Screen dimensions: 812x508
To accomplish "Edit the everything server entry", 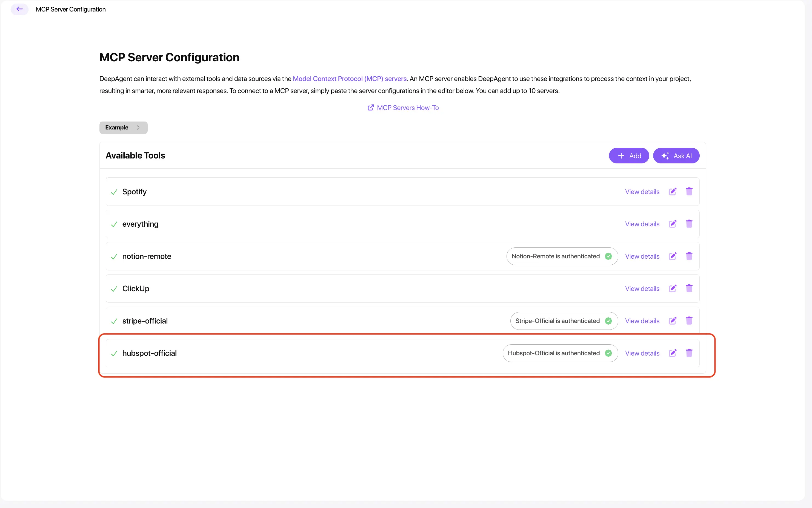I will tap(673, 224).
